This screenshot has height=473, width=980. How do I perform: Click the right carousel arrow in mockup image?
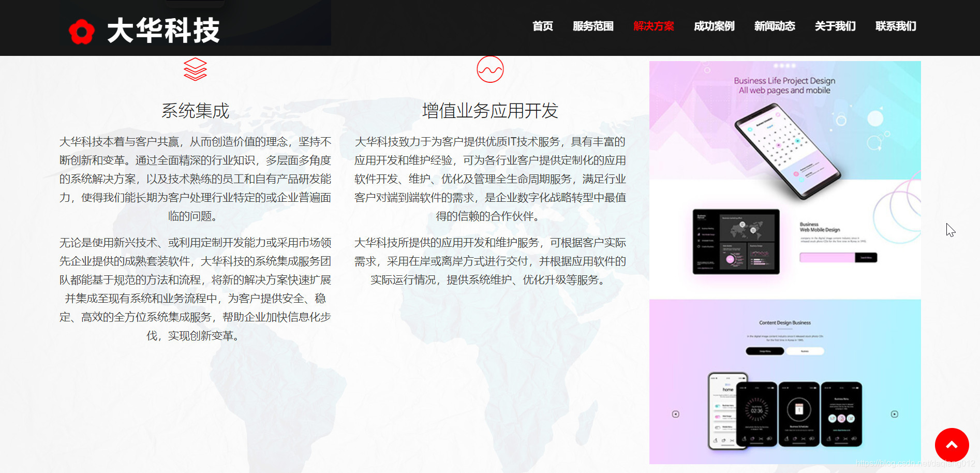point(895,414)
